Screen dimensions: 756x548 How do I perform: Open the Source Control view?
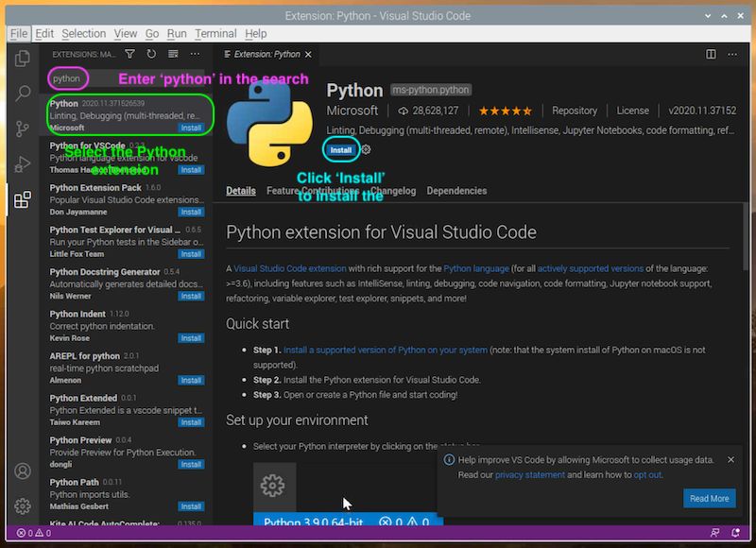(x=22, y=128)
